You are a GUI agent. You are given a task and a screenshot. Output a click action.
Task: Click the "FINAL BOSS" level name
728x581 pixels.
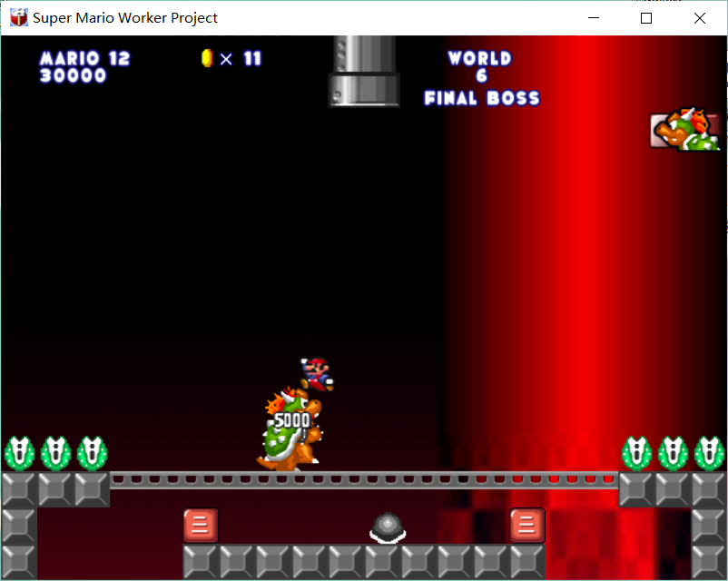(x=482, y=98)
